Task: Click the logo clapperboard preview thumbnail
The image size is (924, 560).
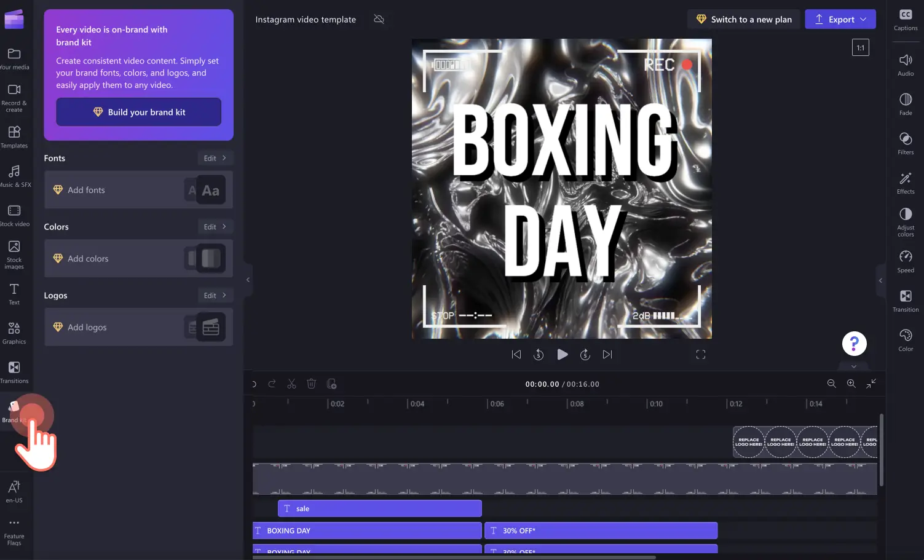Action: point(210,328)
